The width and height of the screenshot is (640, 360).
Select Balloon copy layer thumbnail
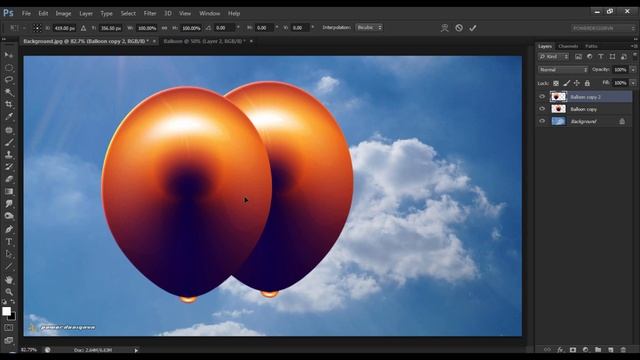558,109
